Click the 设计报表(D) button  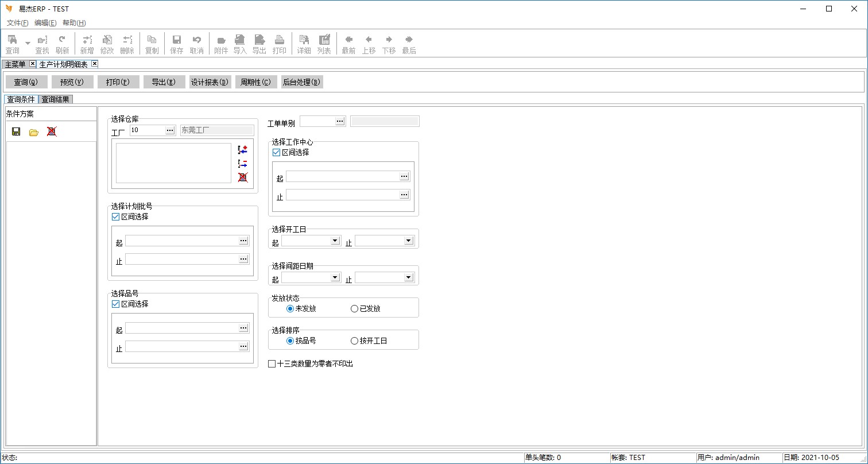click(210, 82)
